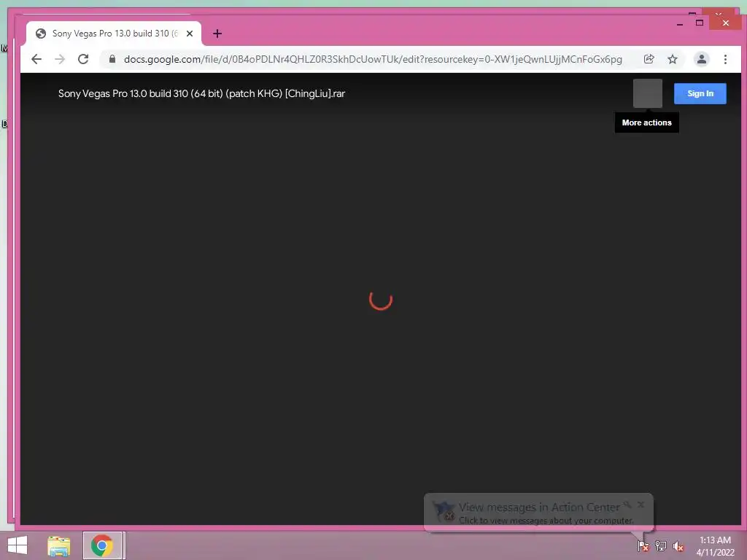Minimize the front Chrome window
The width and height of the screenshot is (747, 560).
680,23
